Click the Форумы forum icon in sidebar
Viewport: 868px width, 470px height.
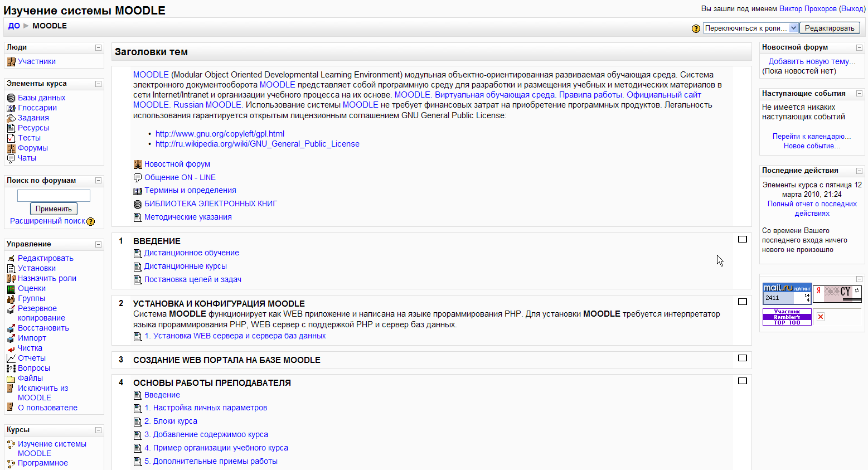pyautogui.click(x=11, y=148)
